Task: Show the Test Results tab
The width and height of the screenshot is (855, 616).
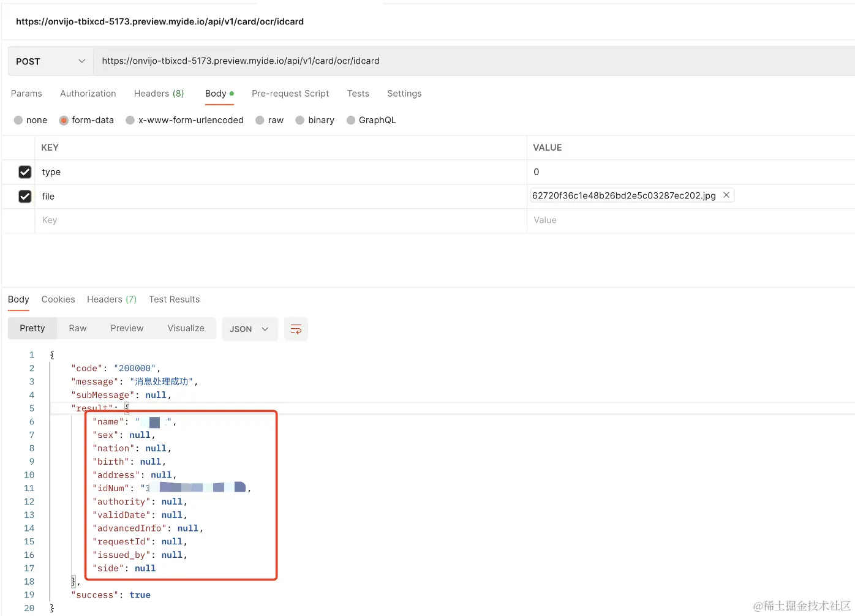Action: pyautogui.click(x=175, y=299)
